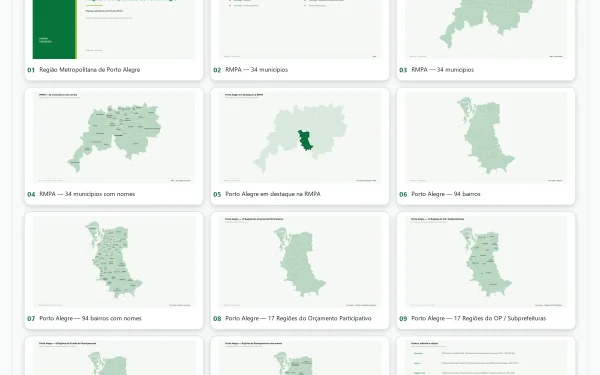The width and height of the screenshot is (600, 375).
Task: Click 'RMPA — 34 municípios' caption of slide 02
Action: click(x=256, y=70)
